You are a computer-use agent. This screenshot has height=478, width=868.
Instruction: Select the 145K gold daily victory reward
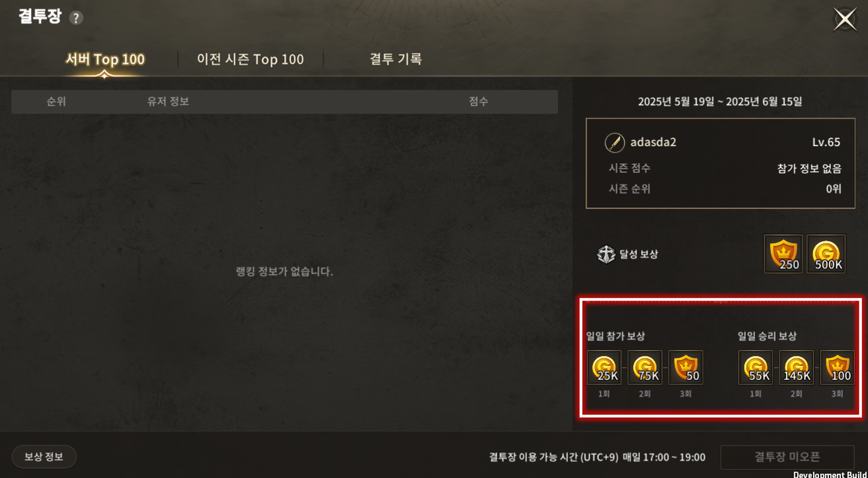pyautogui.click(x=796, y=367)
